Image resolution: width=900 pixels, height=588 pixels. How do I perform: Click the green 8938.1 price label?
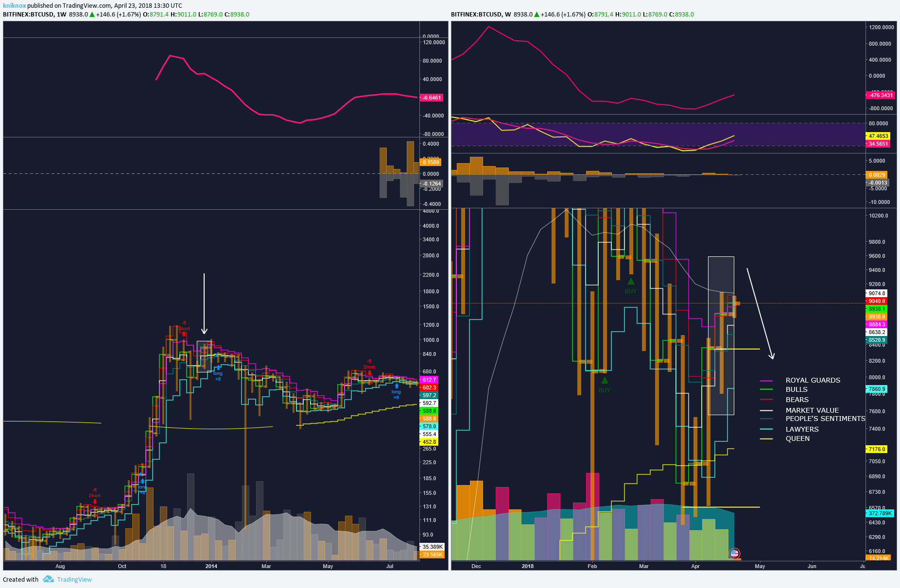click(877, 309)
